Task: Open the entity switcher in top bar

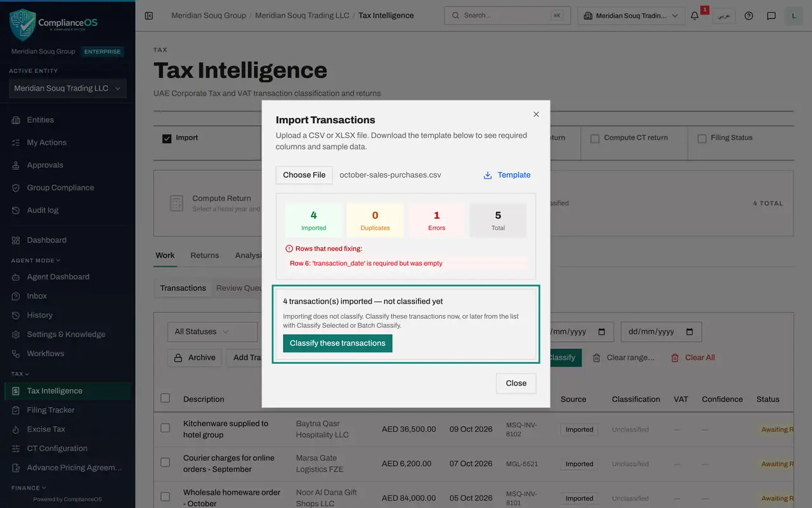Action: (631, 16)
